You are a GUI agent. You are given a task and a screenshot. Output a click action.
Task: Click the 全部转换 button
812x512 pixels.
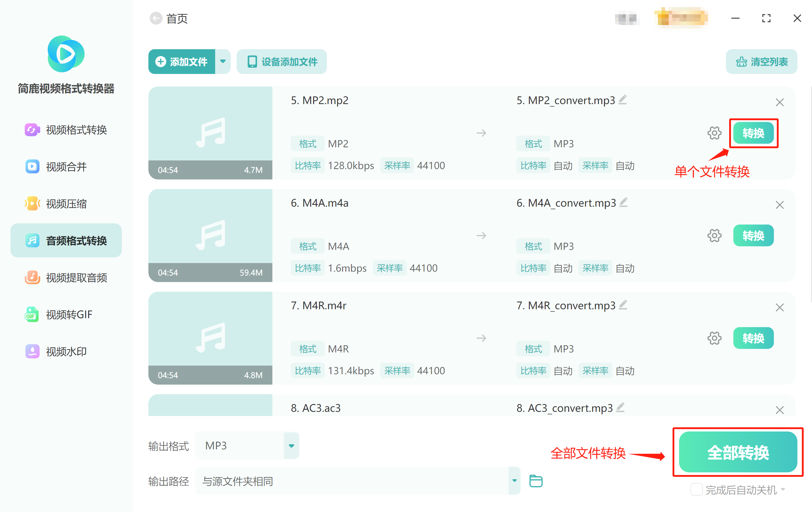pyautogui.click(x=738, y=452)
